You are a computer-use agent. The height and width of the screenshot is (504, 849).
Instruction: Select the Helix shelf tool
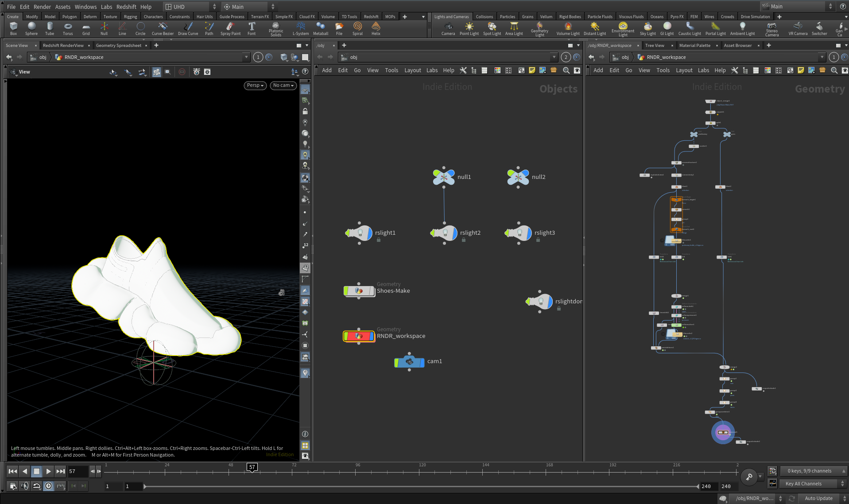pyautogui.click(x=376, y=29)
